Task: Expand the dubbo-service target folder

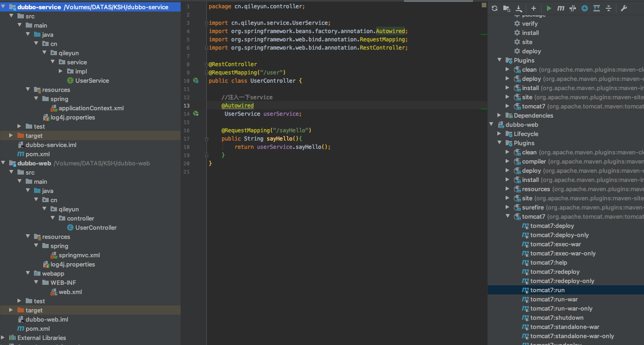Action: click(x=11, y=136)
